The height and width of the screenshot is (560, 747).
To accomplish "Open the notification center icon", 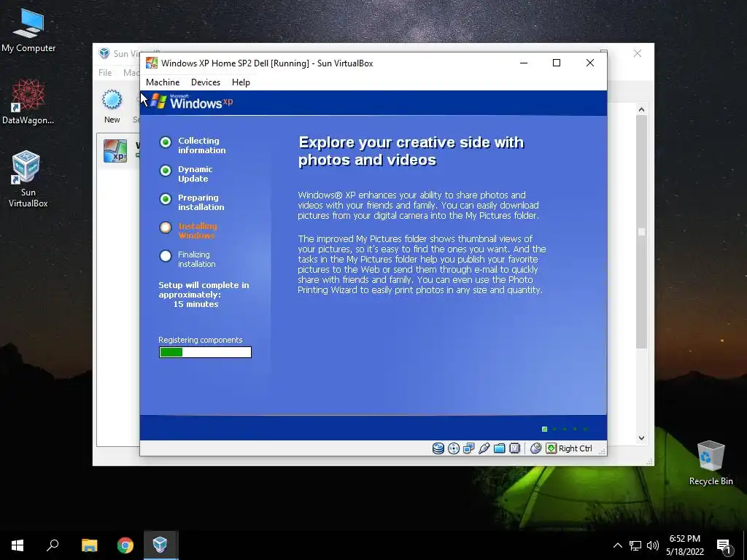I will 724,545.
